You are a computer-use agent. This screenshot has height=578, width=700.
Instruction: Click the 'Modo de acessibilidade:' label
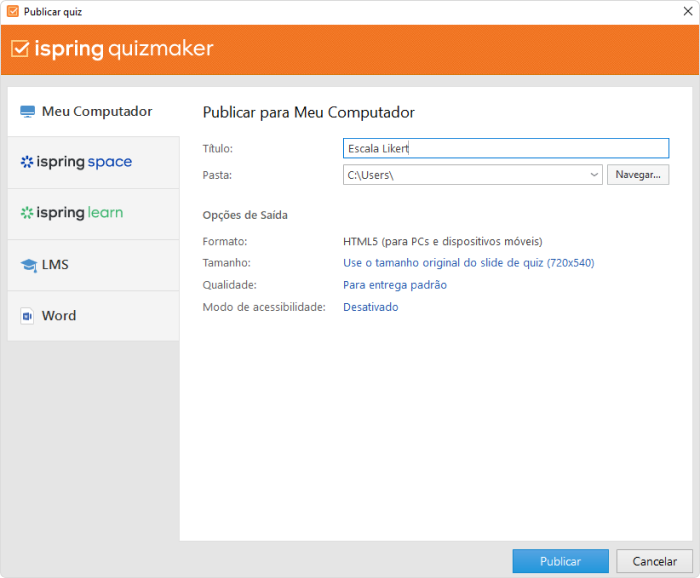coord(264,307)
